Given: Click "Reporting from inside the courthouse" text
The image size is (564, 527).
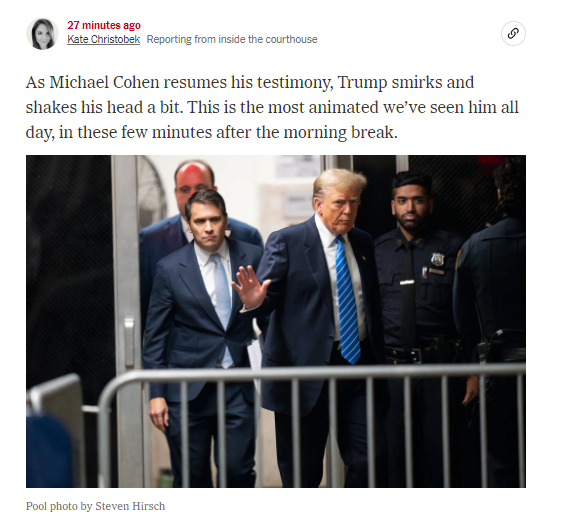Looking at the screenshot, I should click(x=232, y=39).
